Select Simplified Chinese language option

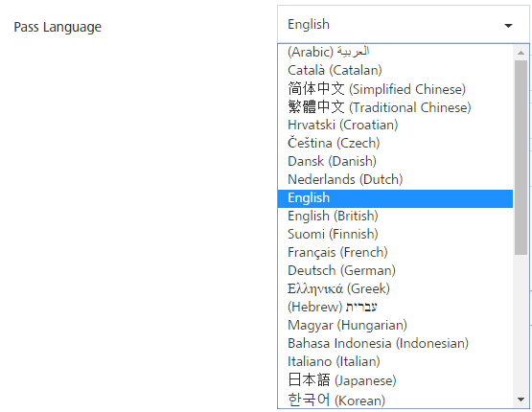click(395, 89)
